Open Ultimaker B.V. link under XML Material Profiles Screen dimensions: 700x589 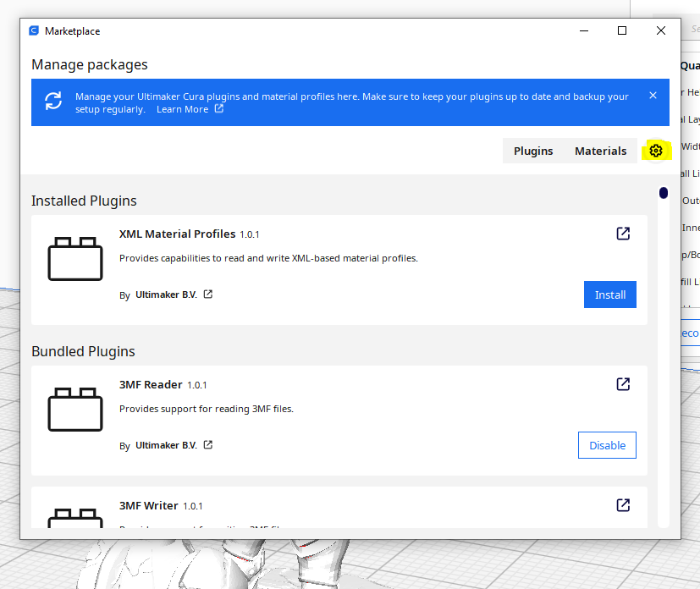[166, 294]
